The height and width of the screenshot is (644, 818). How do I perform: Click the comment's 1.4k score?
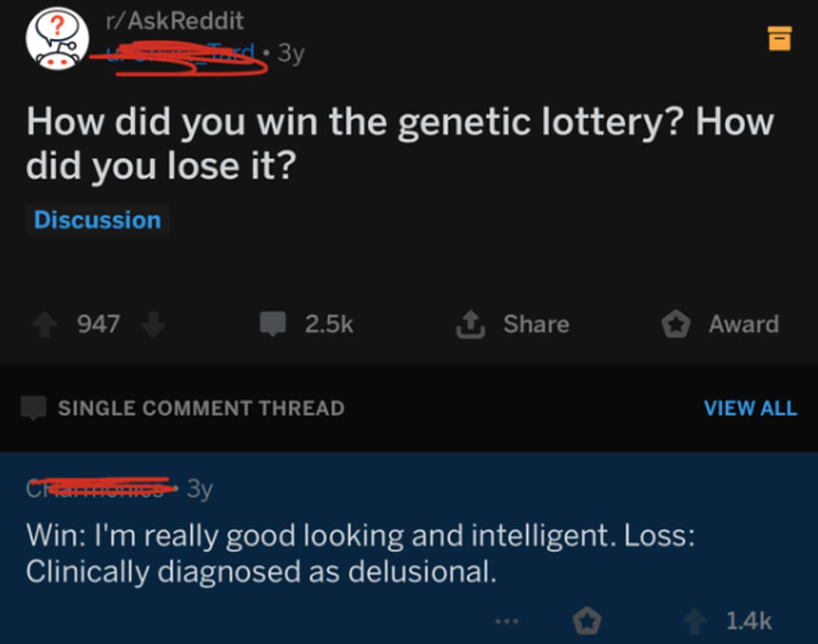748,621
